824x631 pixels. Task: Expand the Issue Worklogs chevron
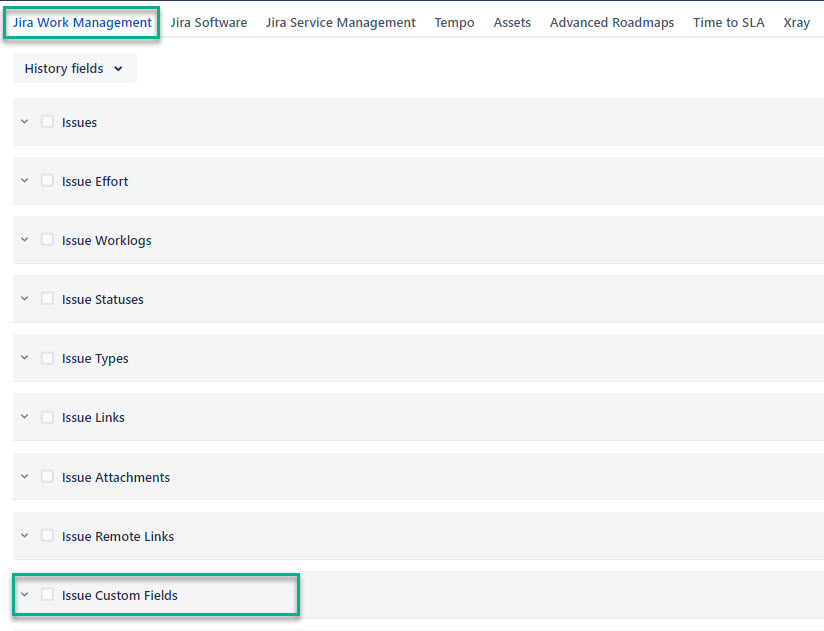pos(25,240)
